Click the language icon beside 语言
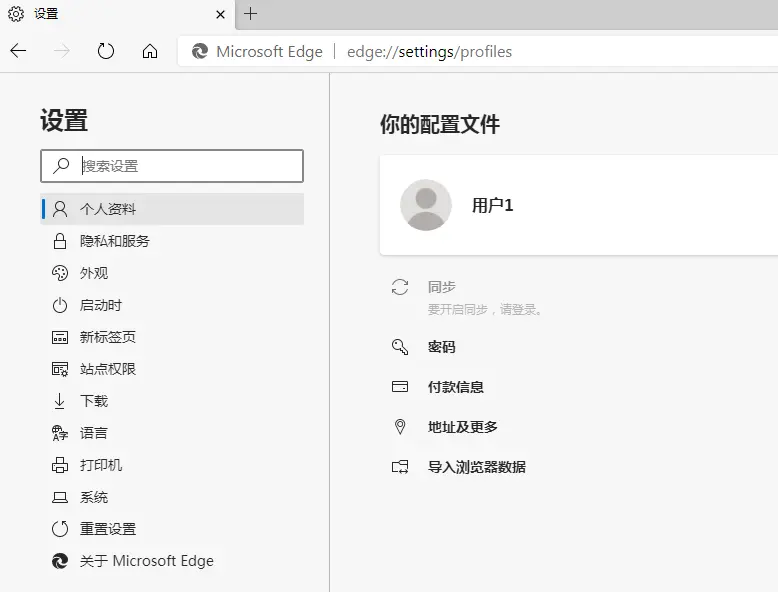Image resolution: width=778 pixels, height=592 pixels. click(x=60, y=433)
